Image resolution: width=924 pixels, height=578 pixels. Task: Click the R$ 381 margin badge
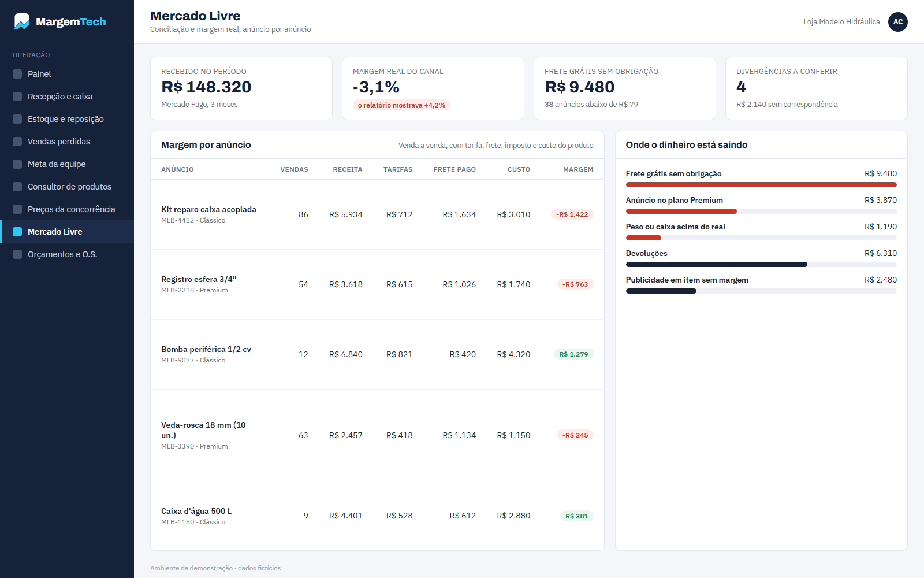[x=577, y=516]
